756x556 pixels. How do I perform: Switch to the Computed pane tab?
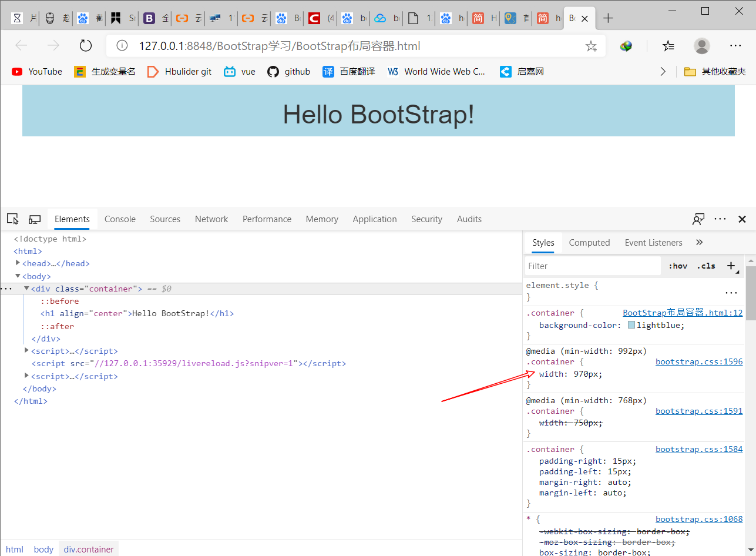589,242
